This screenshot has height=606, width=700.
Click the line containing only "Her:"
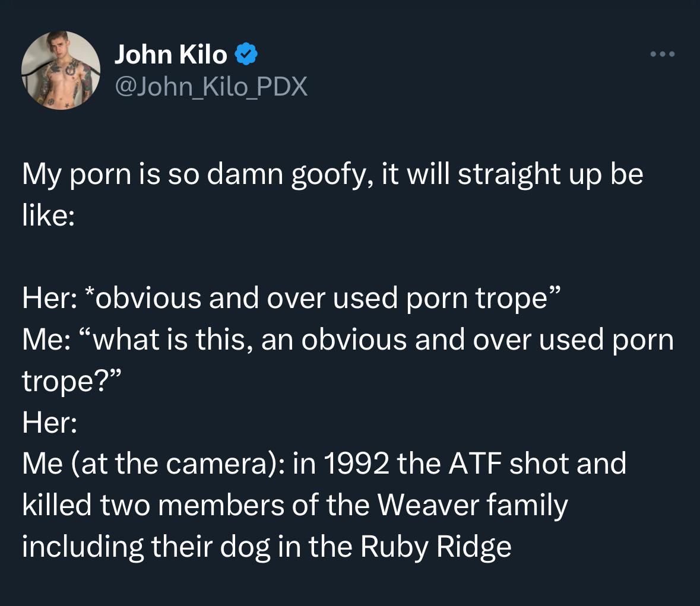click(50, 423)
